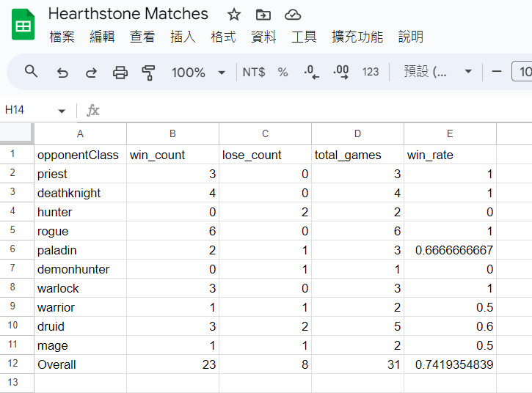The height and width of the screenshot is (393, 532).
Task: Click into the formula bar
Action: [316, 110]
